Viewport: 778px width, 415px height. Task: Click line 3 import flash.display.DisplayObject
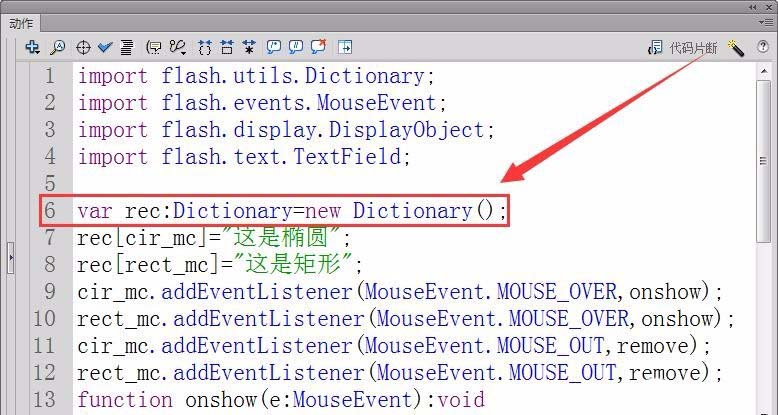[286, 130]
